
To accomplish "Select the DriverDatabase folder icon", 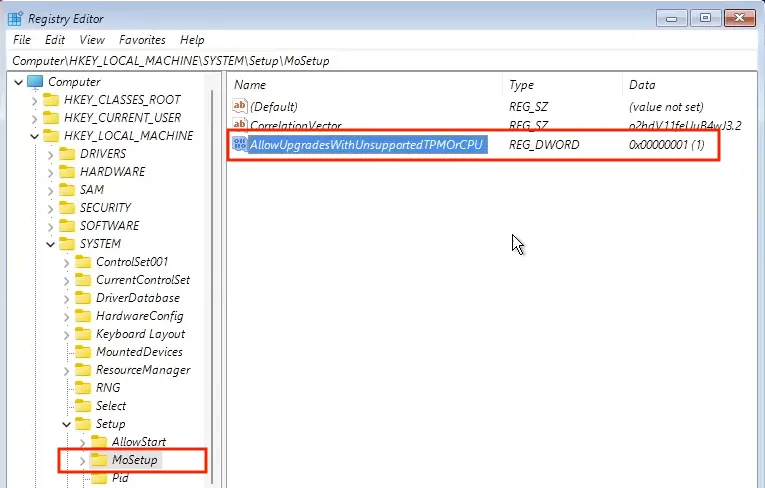I will point(83,298).
